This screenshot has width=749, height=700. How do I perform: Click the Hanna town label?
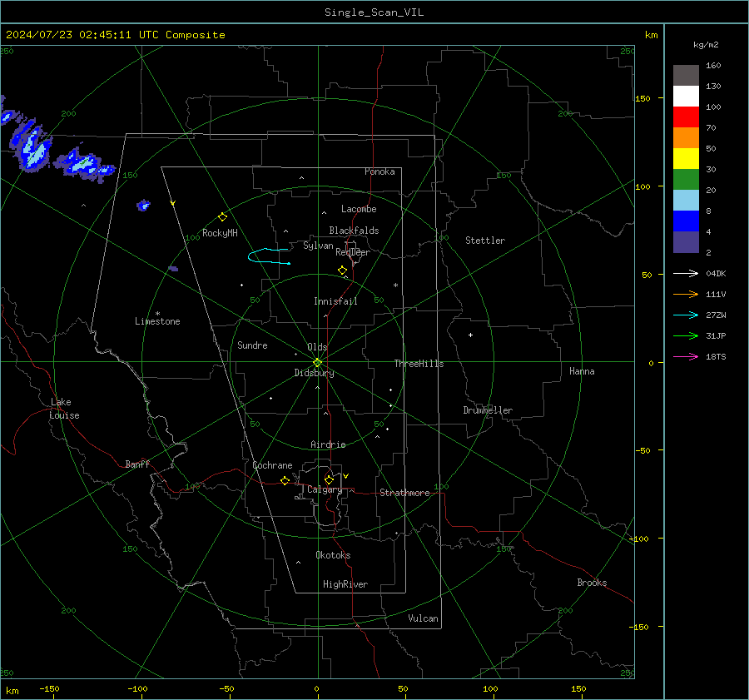[x=582, y=371]
